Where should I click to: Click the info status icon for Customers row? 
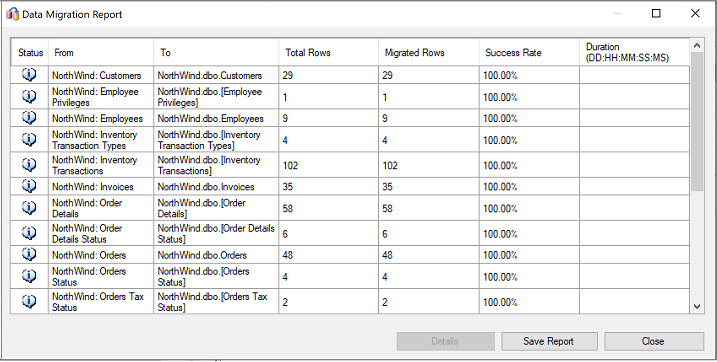(x=29, y=74)
